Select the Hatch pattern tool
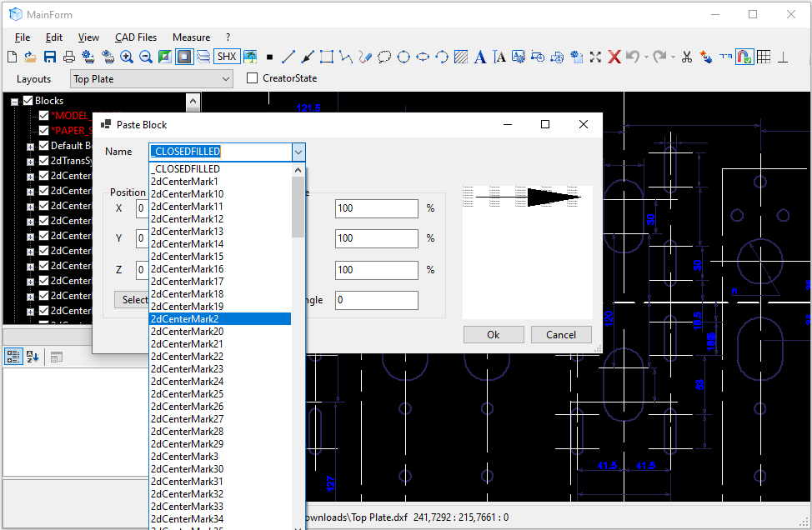Screen dimensions: 812x530 pos(460,57)
